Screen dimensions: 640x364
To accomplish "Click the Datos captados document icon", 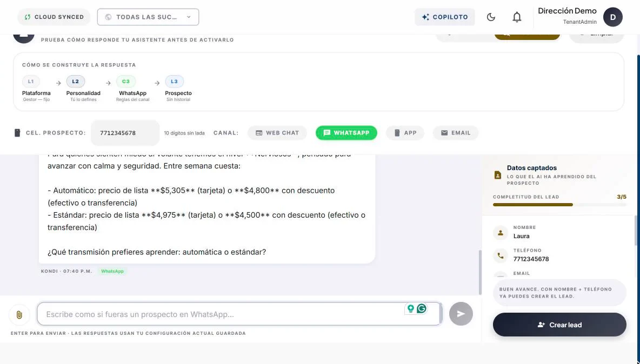I will 497,176.
